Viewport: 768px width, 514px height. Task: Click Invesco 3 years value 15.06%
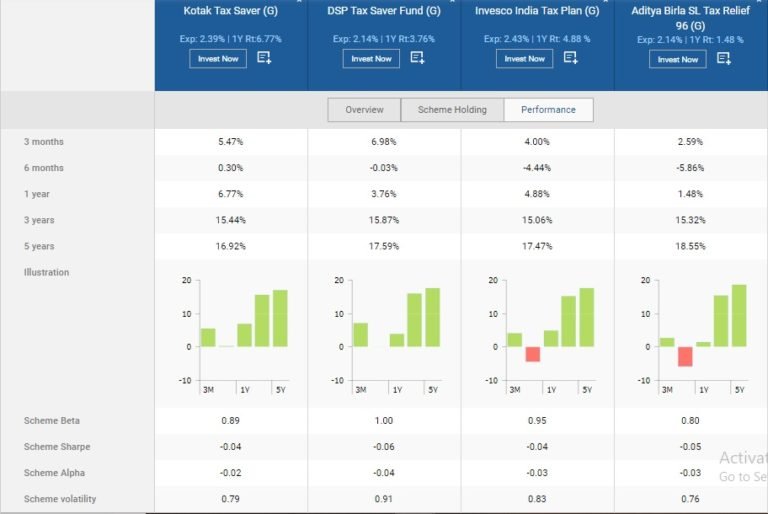click(x=537, y=220)
